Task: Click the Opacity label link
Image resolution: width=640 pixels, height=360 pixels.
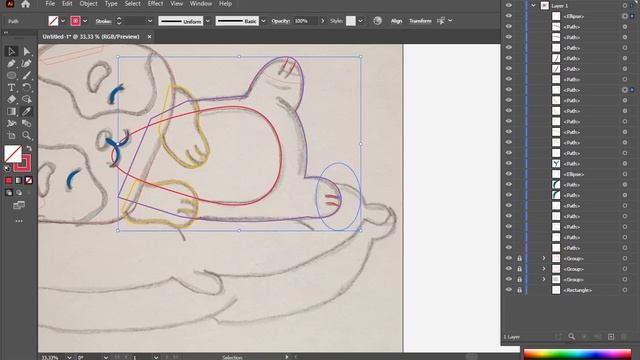Action: pos(280,21)
